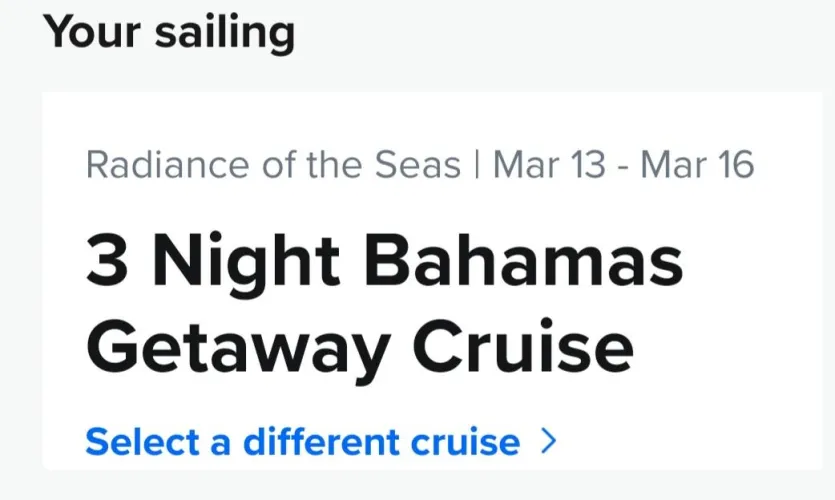Select the Radiance of the Seas ship name
Screen dimensions: 835x500
coord(273,165)
